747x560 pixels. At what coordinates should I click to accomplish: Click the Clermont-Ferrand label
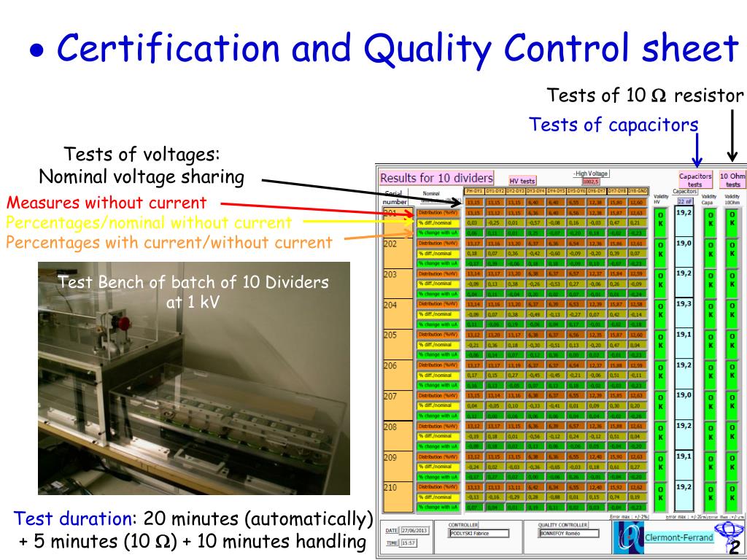pos(679,537)
